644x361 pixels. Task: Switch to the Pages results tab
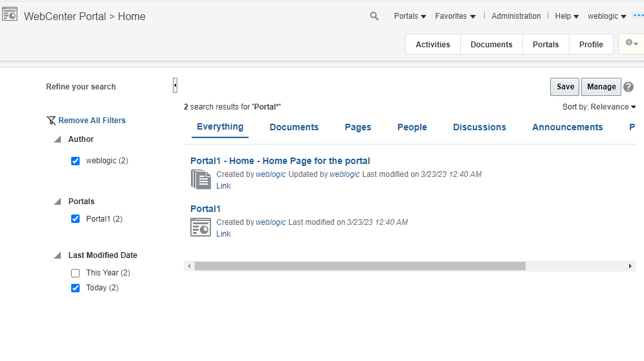[x=358, y=127]
